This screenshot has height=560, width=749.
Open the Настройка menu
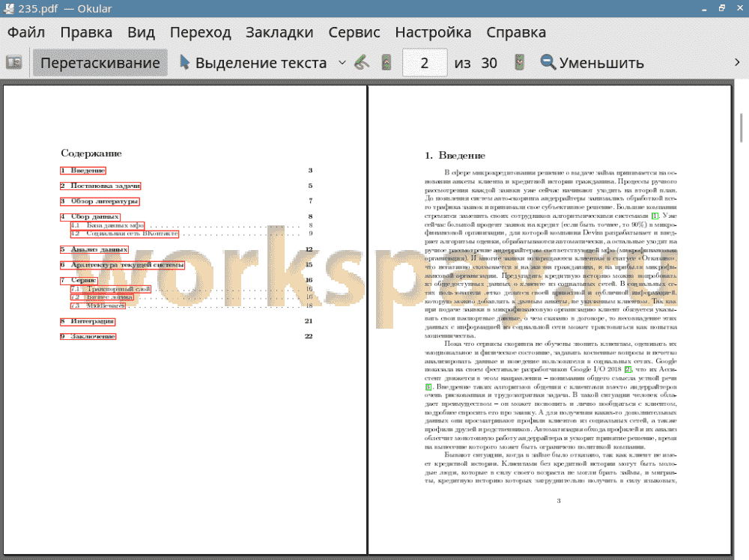tap(433, 32)
